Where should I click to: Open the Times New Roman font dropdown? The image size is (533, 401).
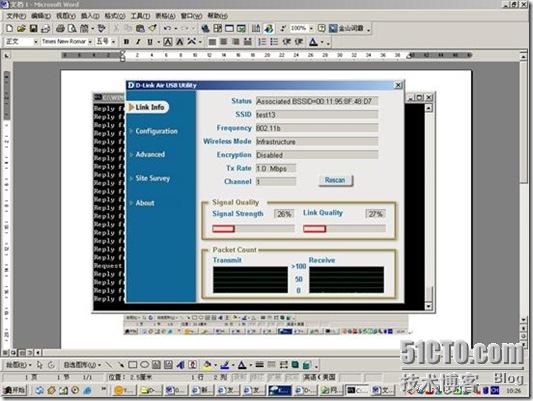pyautogui.click(x=90, y=42)
